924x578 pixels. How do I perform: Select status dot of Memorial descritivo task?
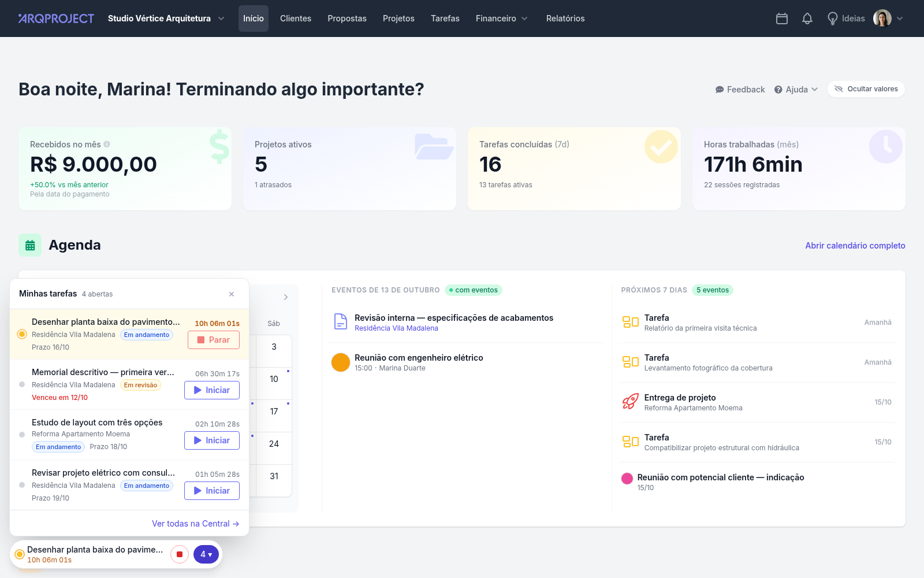click(22, 384)
